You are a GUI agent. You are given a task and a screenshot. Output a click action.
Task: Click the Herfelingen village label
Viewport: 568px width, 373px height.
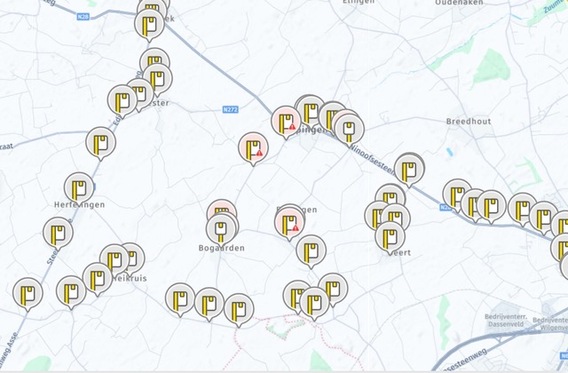pos(79,205)
